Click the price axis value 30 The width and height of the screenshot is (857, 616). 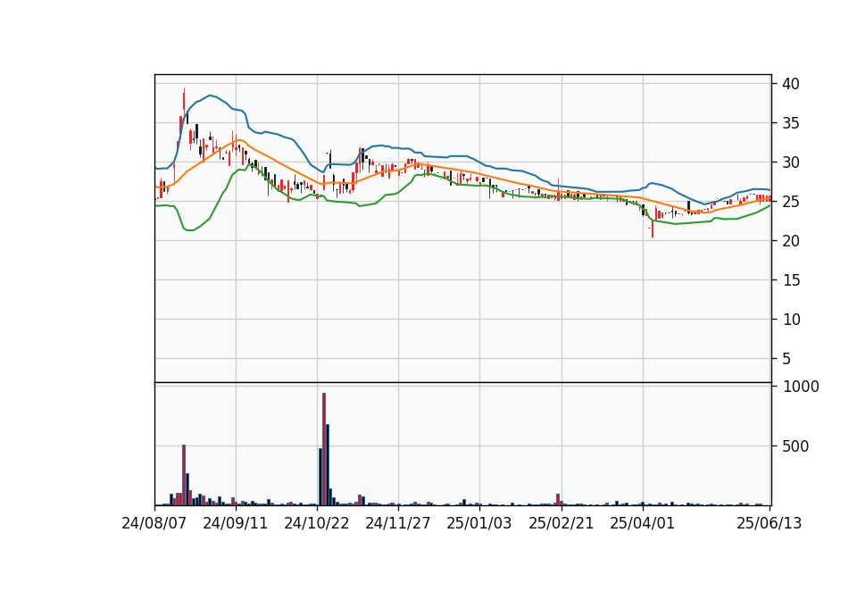pos(791,162)
